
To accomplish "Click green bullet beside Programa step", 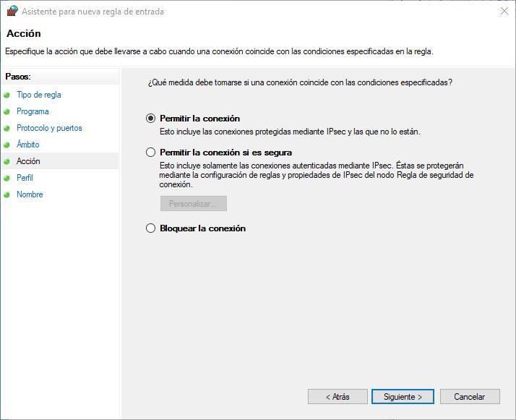I will pos(7,111).
